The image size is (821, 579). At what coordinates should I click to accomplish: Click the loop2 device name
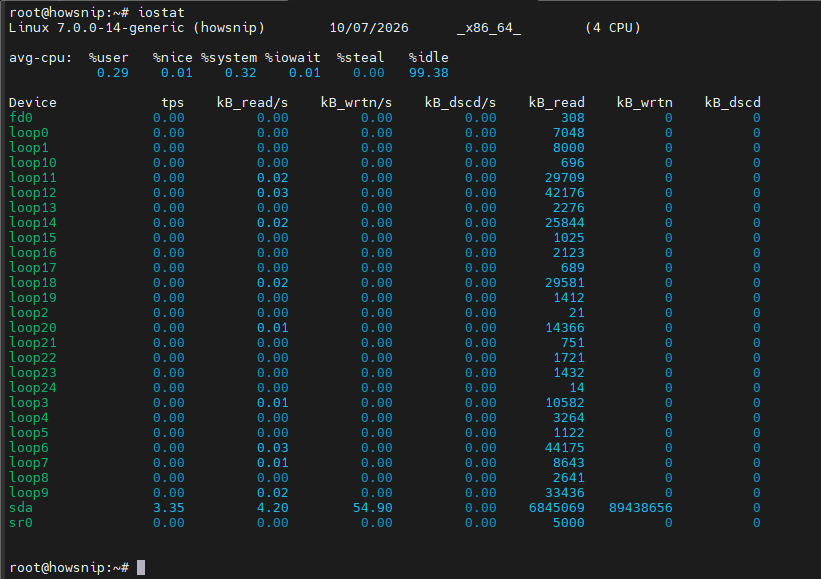point(29,313)
